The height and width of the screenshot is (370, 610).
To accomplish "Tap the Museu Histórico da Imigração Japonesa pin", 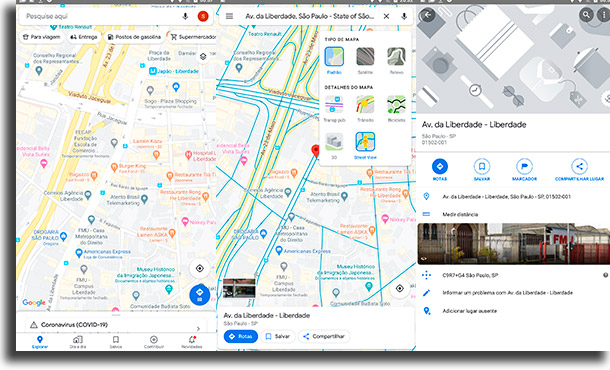I will coord(168,289).
